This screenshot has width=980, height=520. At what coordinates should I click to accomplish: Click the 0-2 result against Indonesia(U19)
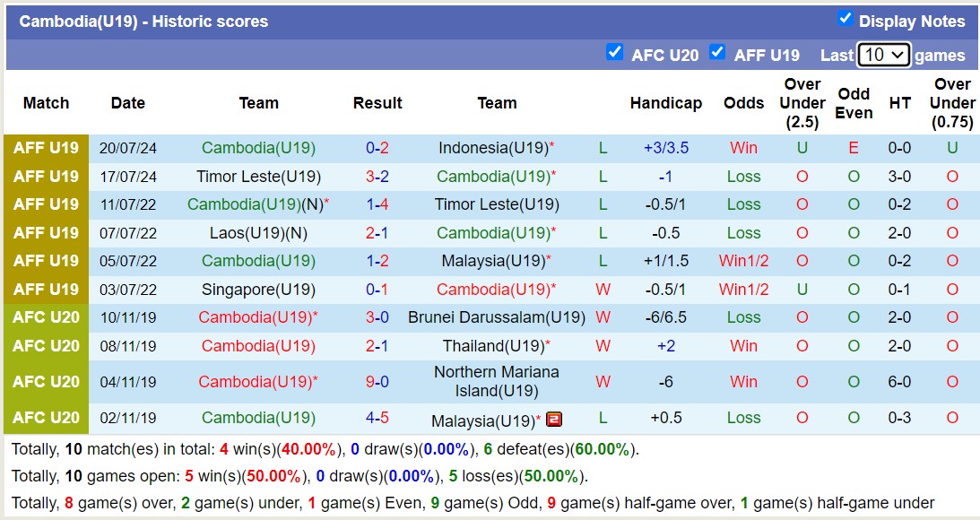(x=377, y=148)
